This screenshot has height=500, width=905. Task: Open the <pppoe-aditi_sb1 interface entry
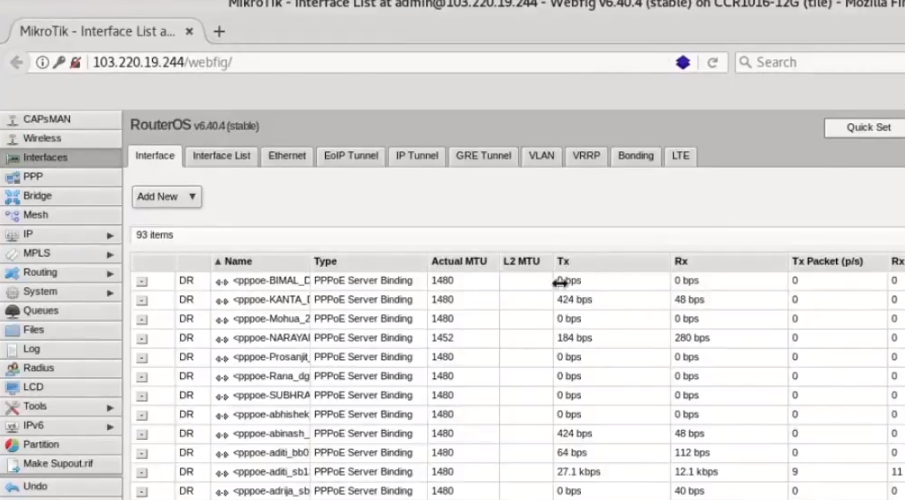point(271,472)
